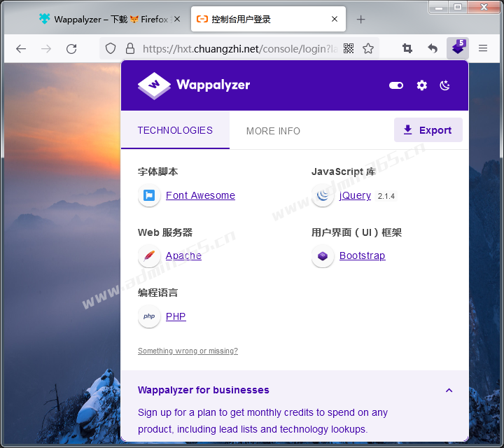Open the jQuery link
Viewport: 504px width, 448px height.
pyautogui.click(x=355, y=195)
